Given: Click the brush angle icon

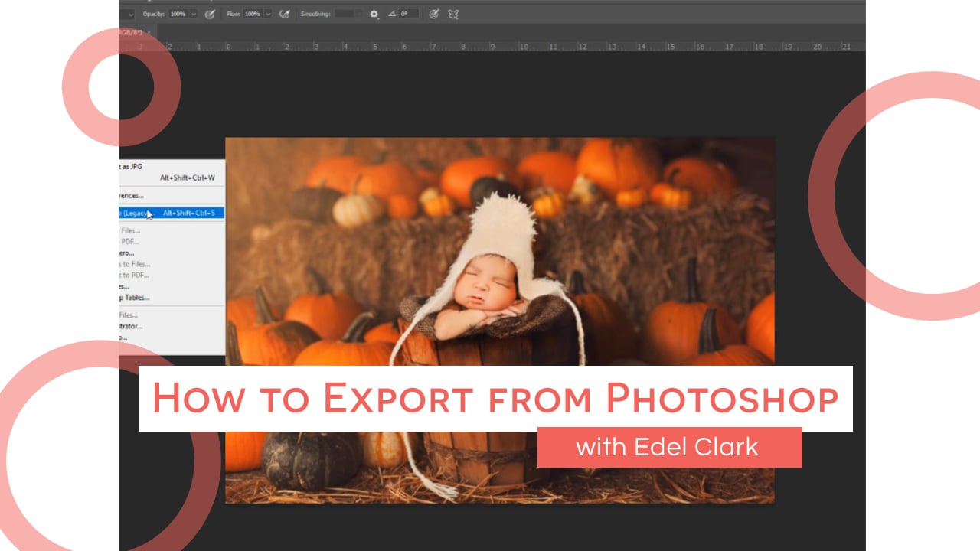Looking at the screenshot, I should [x=391, y=14].
